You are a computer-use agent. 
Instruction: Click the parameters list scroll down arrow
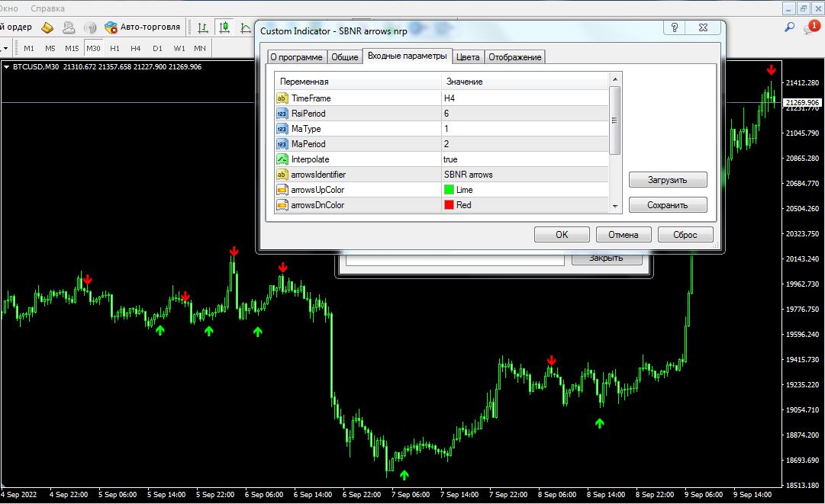pyautogui.click(x=615, y=207)
